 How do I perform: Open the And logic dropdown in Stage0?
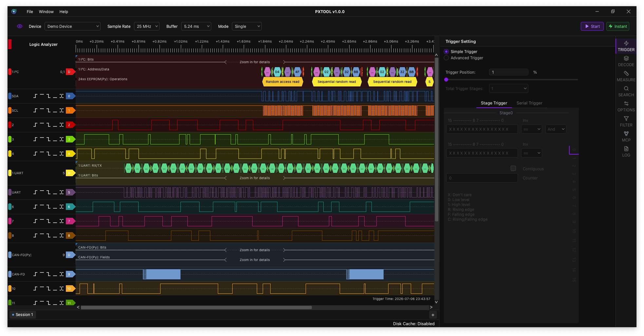point(556,129)
